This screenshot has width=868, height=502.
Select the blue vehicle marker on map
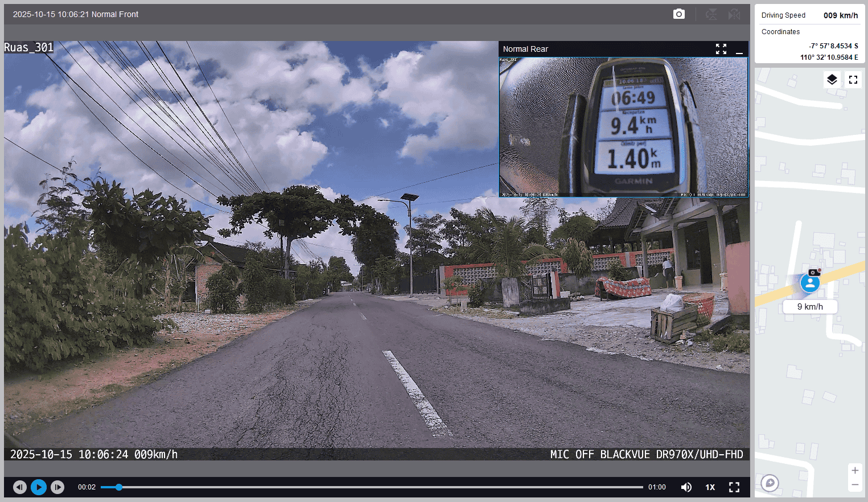coord(810,283)
